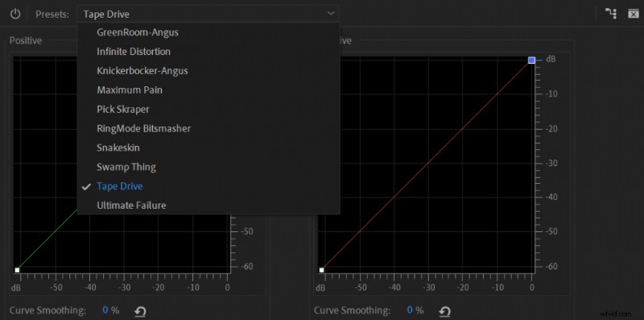Select the Infinite Distortion preset
Image resolution: width=644 pixels, height=320 pixels.
208,52
